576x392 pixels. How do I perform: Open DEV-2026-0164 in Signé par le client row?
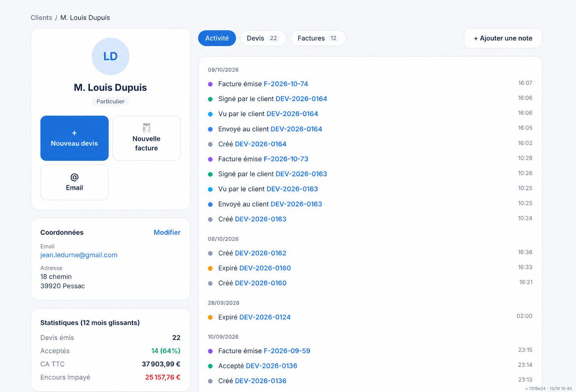(x=301, y=99)
